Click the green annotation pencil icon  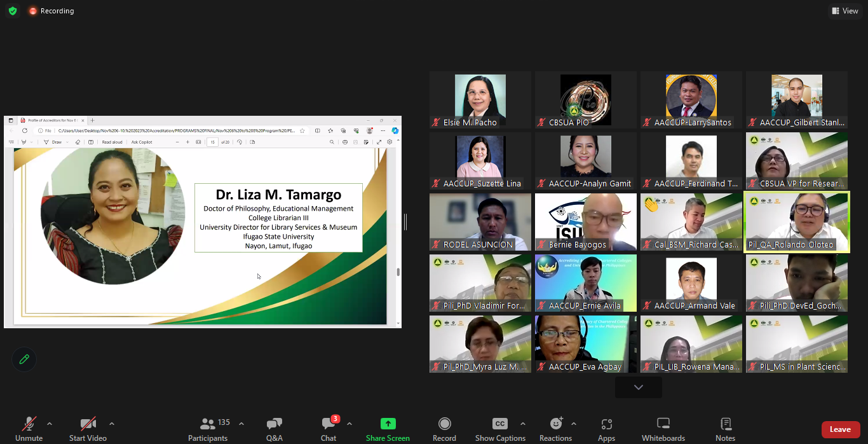24,359
